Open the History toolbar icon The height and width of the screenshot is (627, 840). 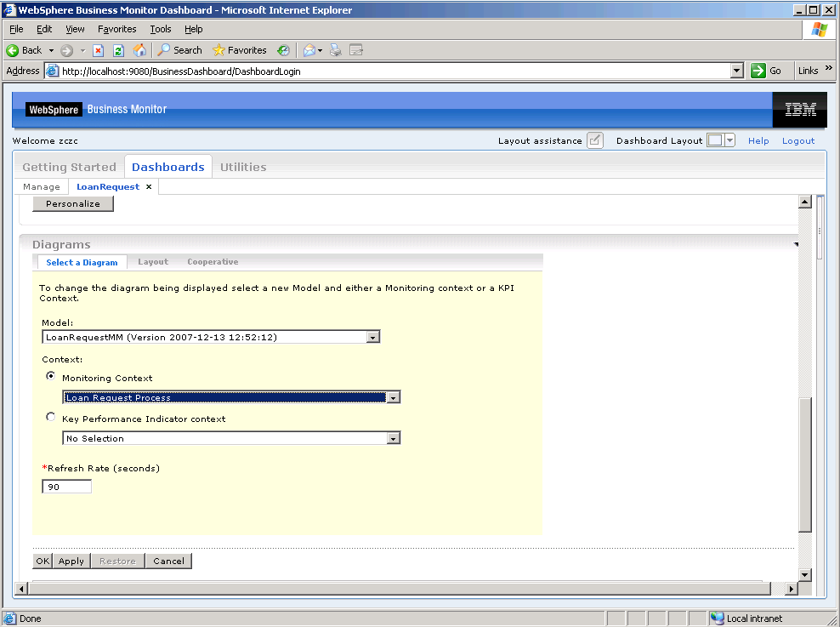(x=283, y=50)
